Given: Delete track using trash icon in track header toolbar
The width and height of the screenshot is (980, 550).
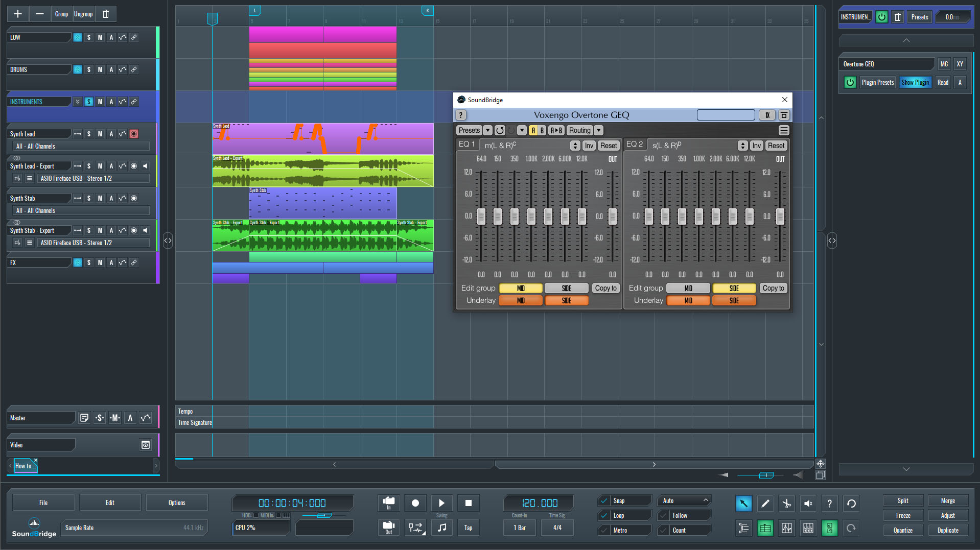Looking at the screenshot, I should [x=106, y=14].
